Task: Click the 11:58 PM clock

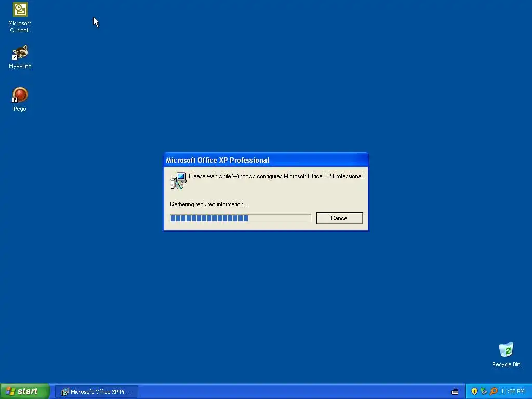Action: click(513, 392)
